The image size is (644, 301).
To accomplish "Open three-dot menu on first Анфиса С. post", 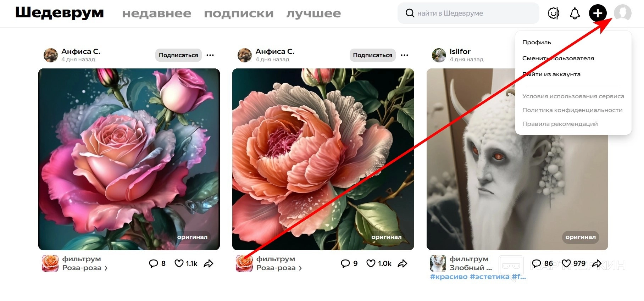I will [x=210, y=55].
